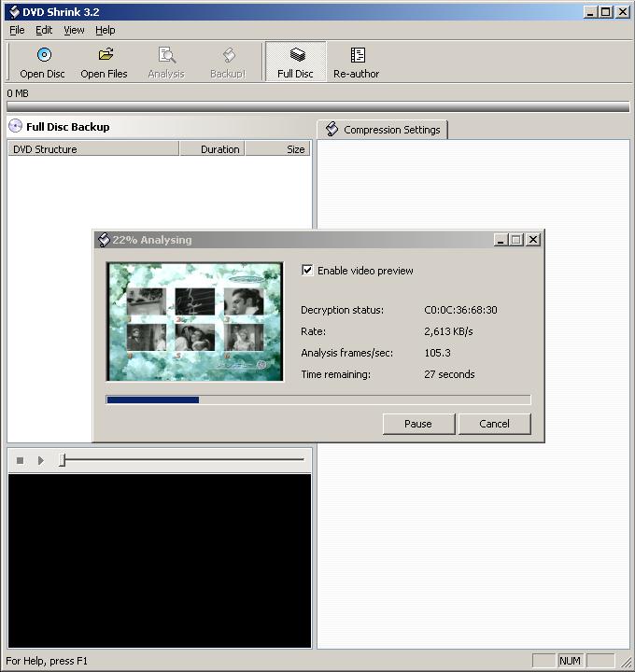The width and height of the screenshot is (635, 672).
Task: Click the Analysing dialog title icon
Action: point(104,240)
